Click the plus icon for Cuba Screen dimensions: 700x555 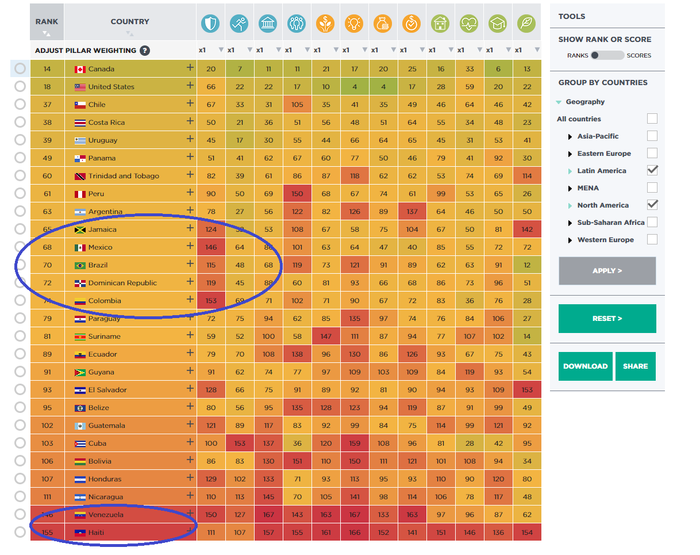(x=190, y=442)
